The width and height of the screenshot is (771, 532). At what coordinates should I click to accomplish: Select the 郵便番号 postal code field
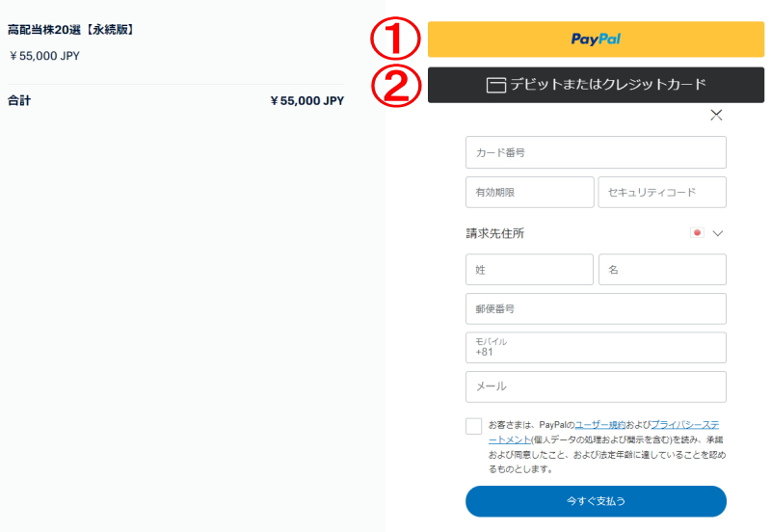point(596,308)
